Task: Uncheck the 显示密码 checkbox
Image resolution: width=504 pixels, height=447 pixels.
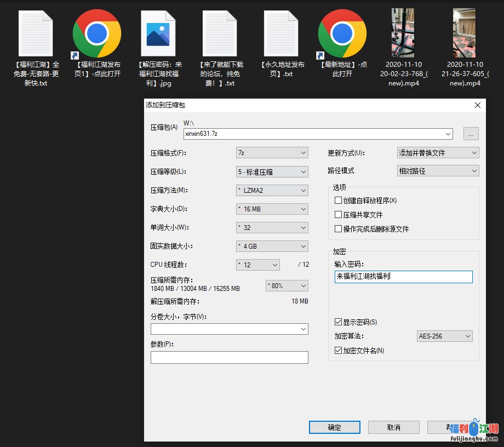Action: [338, 322]
